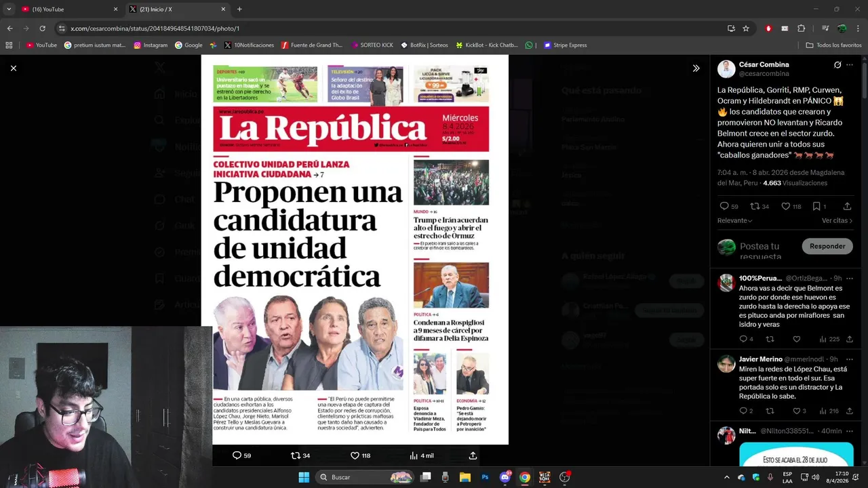This screenshot has width=868, height=488.
Task: Like the 100%Peruano reply comment
Action: click(797, 339)
